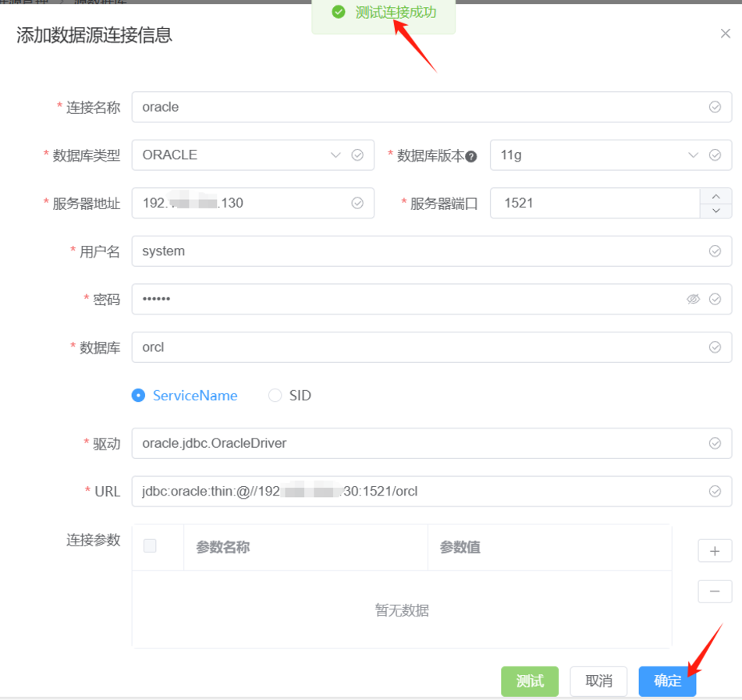Increase server port with up arrow

(716, 195)
